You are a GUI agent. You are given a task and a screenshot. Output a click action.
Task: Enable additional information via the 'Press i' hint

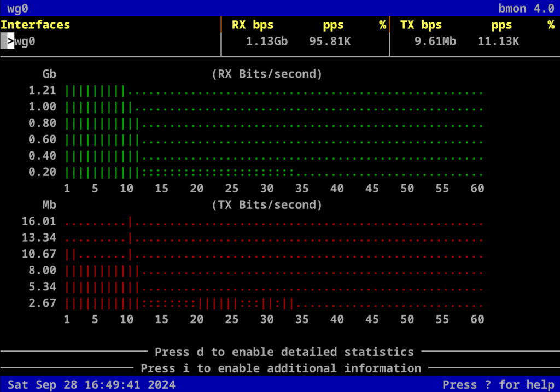point(281,368)
